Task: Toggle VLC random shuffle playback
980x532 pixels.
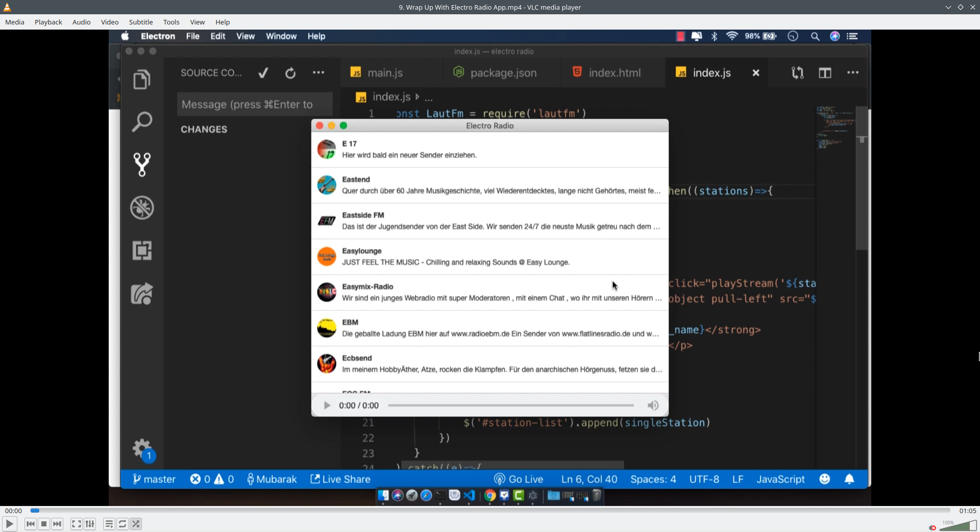Action: (136, 524)
